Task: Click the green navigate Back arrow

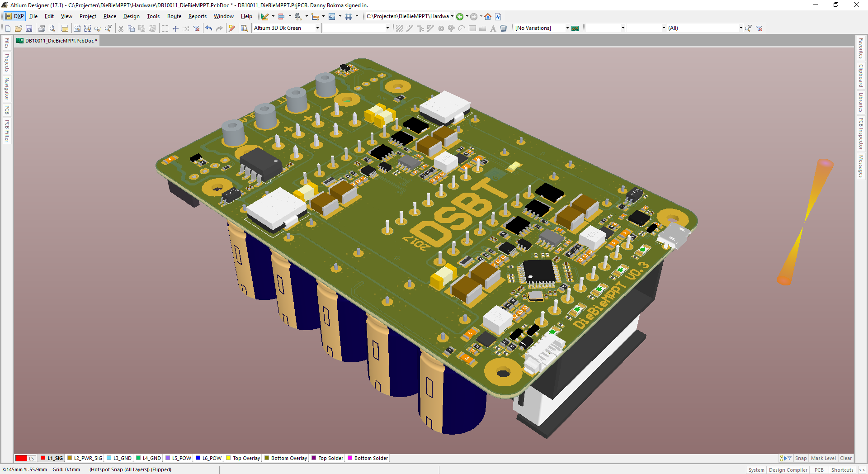Action: tap(460, 17)
